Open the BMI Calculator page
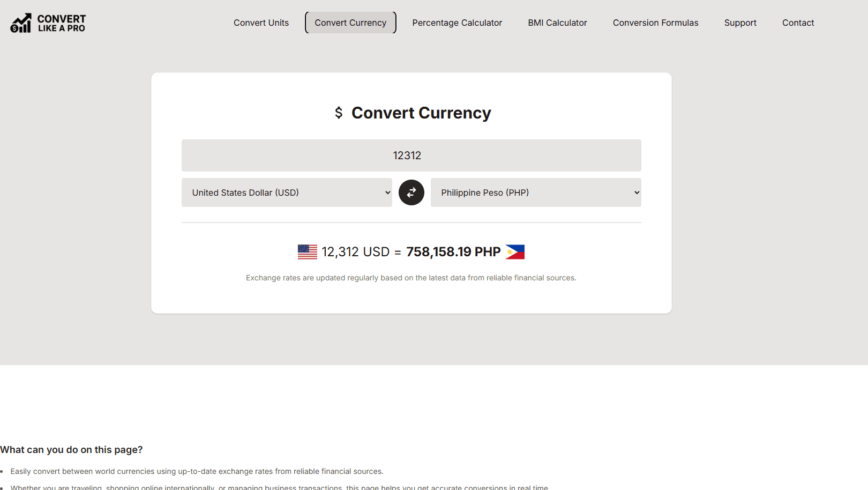 click(x=557, y=23)
